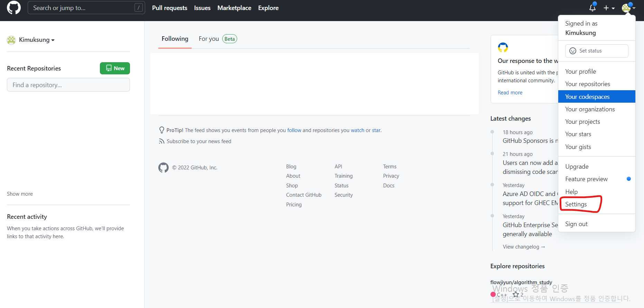Image resolution: width=644 pixels, height=308 pixels.
Task: Focus the Search or jump to field
Action: (x=86, y=8)
